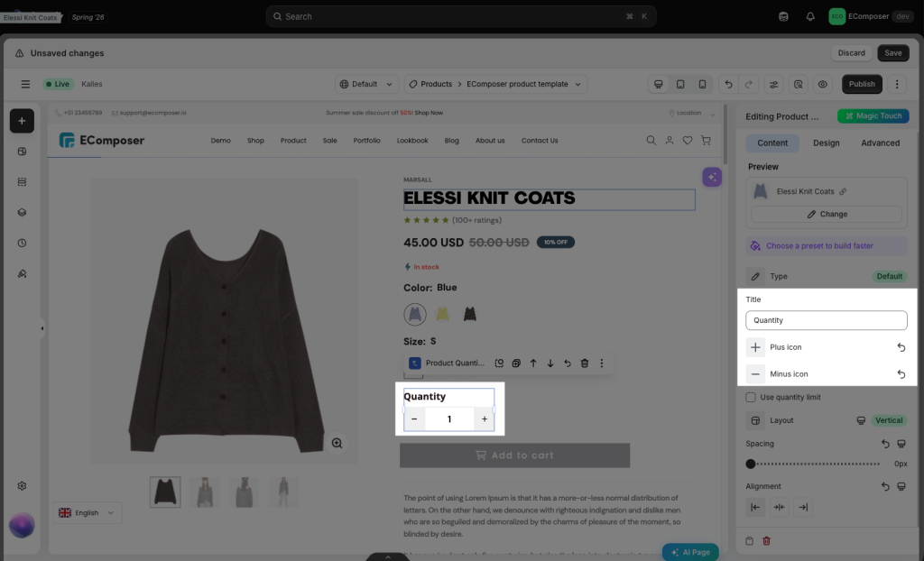Open the preview eye icon in toolbar
924x561 pixels.
pyautogui.click(x=823, y=84)
